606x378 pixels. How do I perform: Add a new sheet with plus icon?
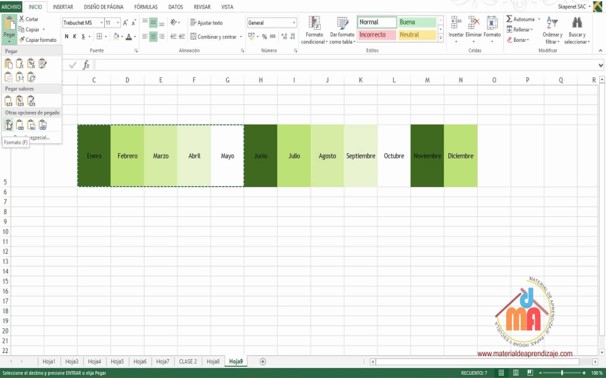pyautogui.click(x=263, y=361)
